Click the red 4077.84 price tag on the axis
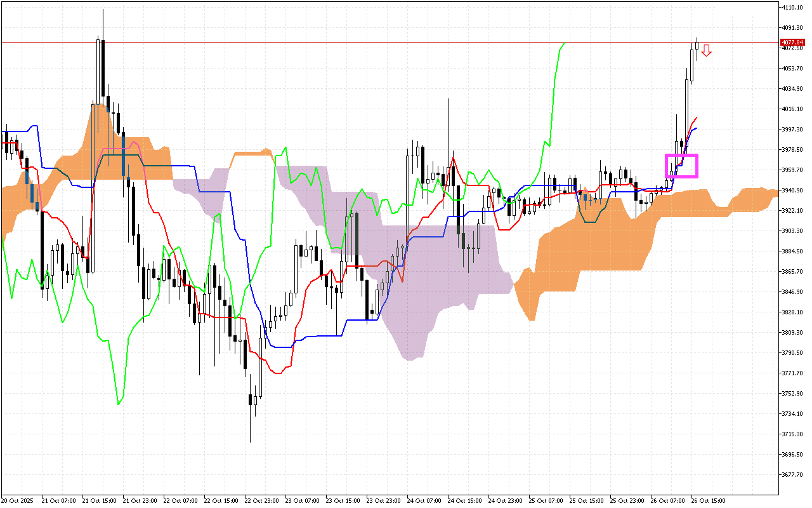The image size is (812, 508). pos(792,42)
